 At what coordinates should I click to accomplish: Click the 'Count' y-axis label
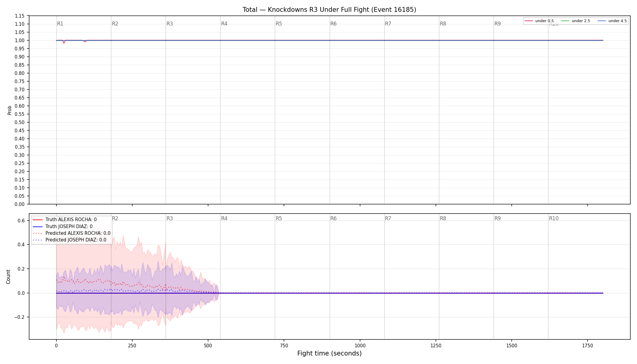click(8, 277)
